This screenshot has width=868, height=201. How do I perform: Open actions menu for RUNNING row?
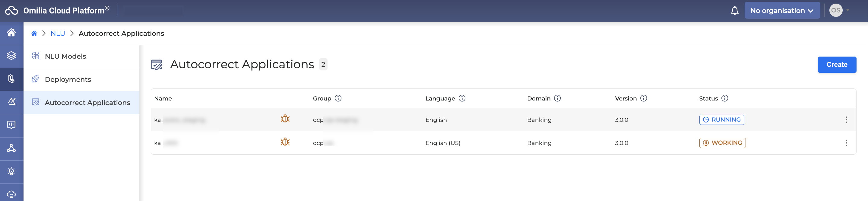click(846, 120)
